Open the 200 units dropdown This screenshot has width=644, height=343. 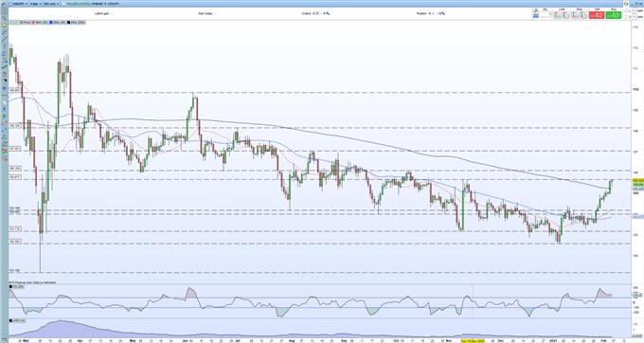(51, 4)
